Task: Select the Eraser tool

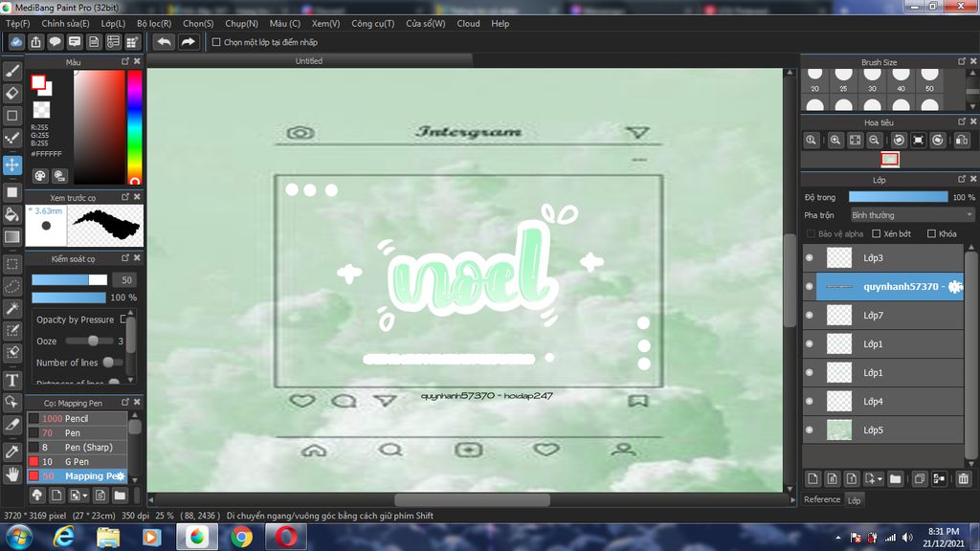Action: (x=11, y=93)
